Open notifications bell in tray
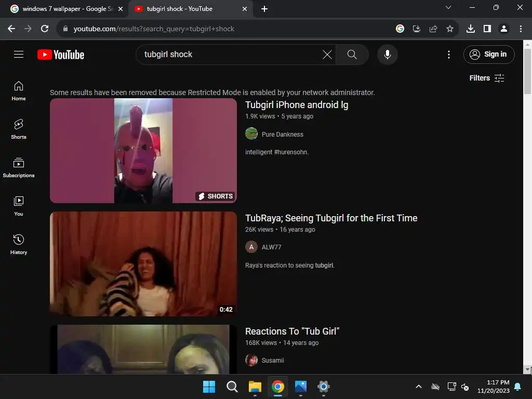This screenshot has height=399, width=532. [x=518, y=387]
